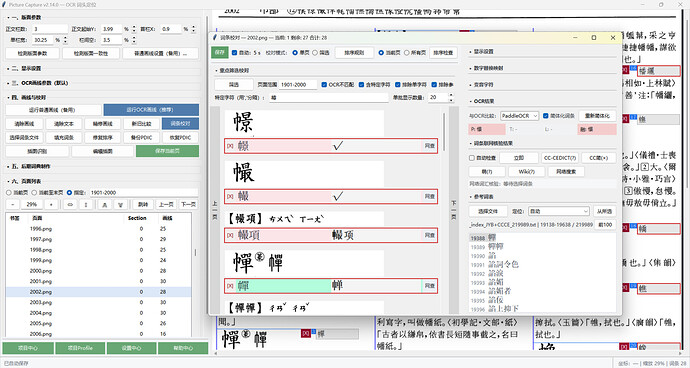Expand the 三、OCR画线参数 section
Image resolution: width=690 pixels, height=368 pixels.
point(38,83)
